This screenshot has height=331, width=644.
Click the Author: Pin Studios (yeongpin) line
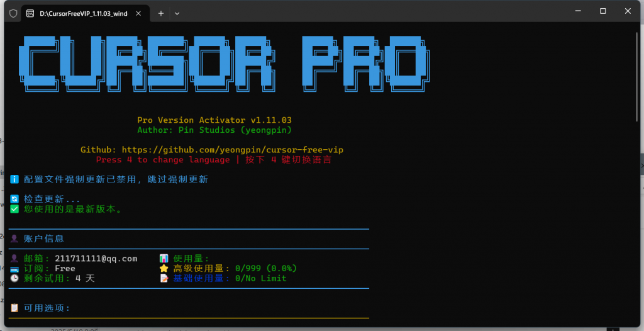pos(214,130)
